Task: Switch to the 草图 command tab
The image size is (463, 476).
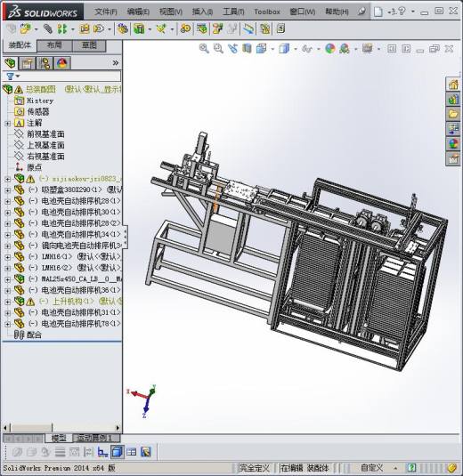Action: [x=89, y=45]
